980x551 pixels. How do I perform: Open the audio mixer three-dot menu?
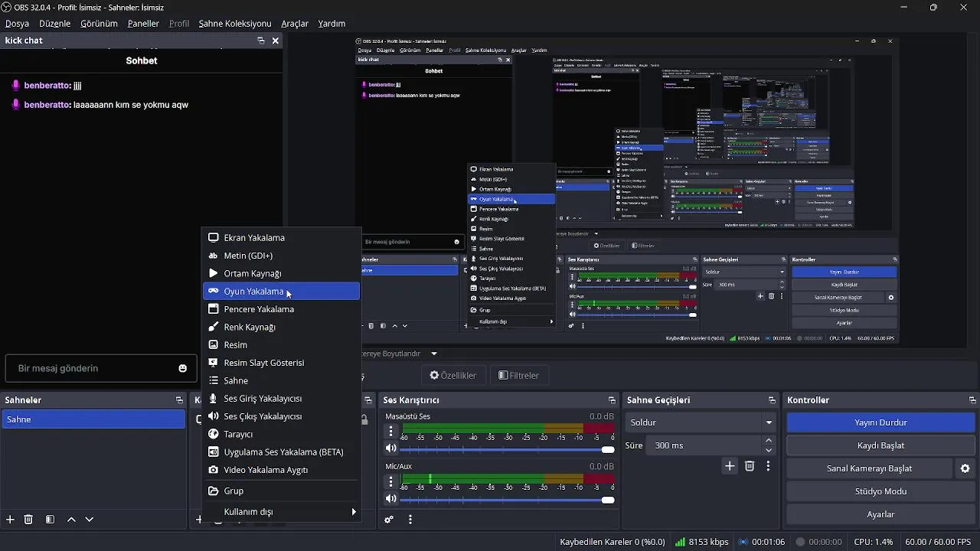click(x=410, y=520)
